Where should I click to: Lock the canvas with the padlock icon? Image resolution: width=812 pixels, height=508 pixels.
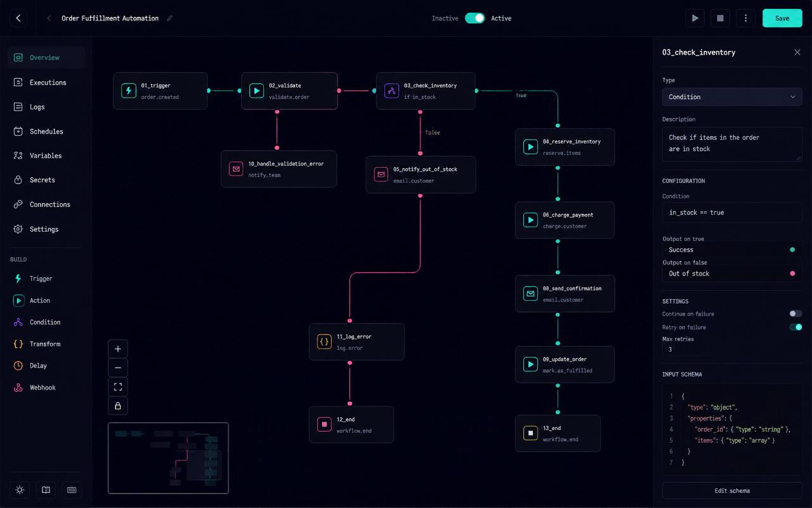(118, 406)
